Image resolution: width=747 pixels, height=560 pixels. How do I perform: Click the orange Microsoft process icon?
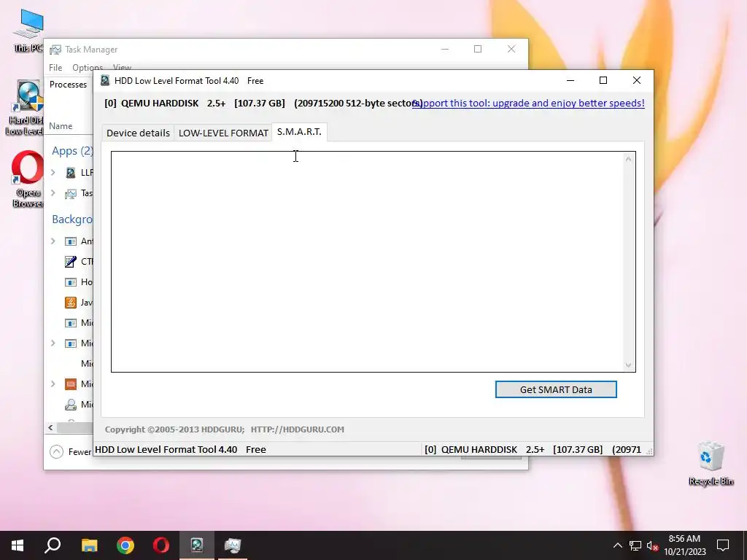71,384
